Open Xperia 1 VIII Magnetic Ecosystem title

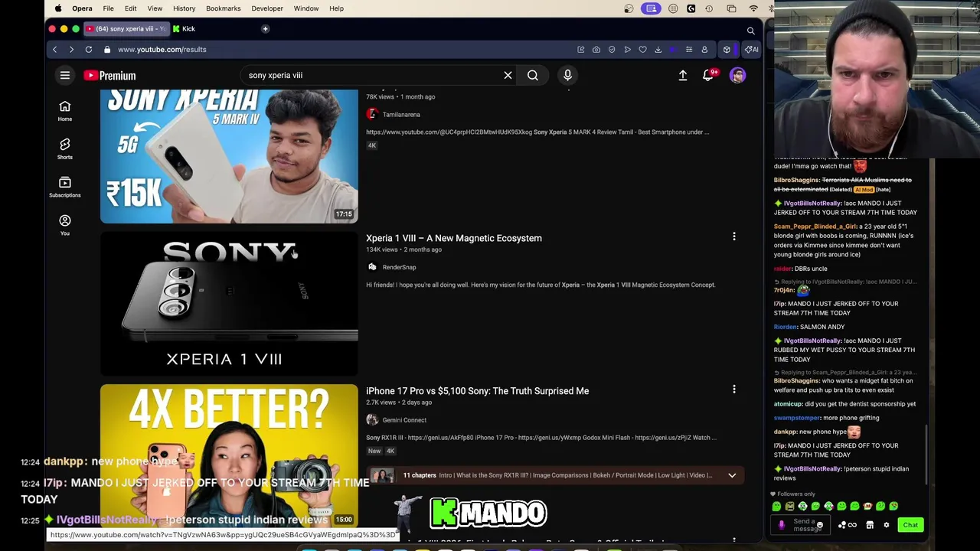(x=454, y=238)
